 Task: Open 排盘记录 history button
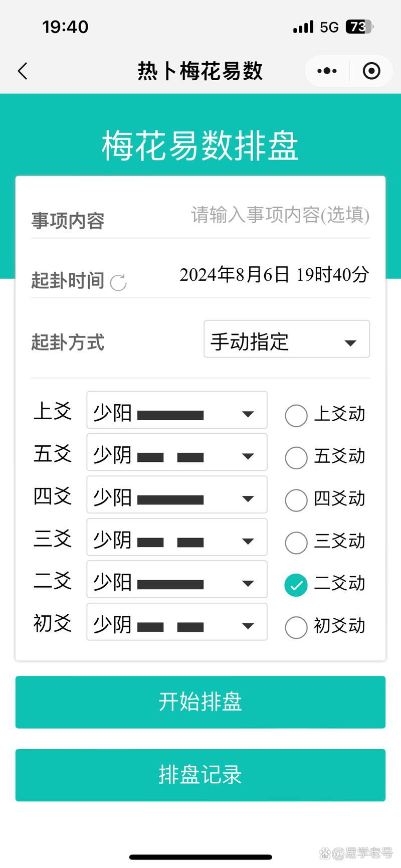(200, 775)
